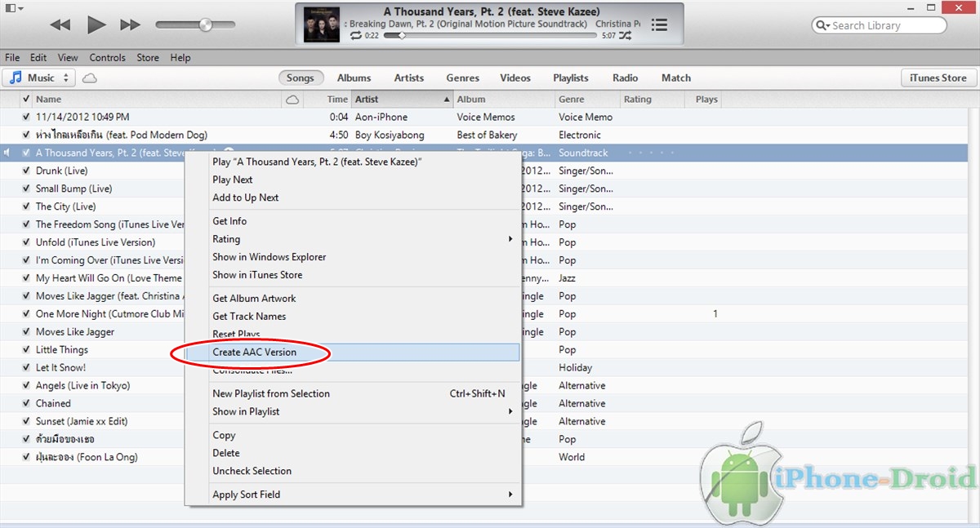Viewport: 980px width, 528px height.
Task: Click in the Search Library field
Action: click(x=879, y=25)
